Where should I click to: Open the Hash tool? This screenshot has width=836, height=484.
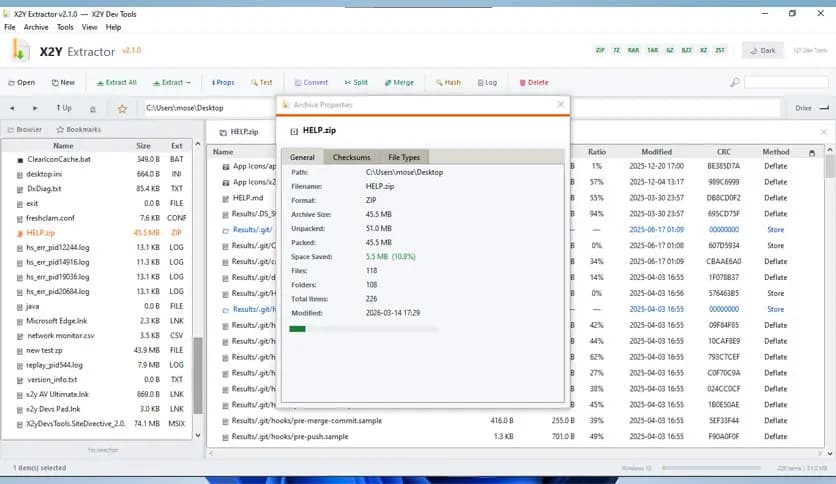pos(448,83)
